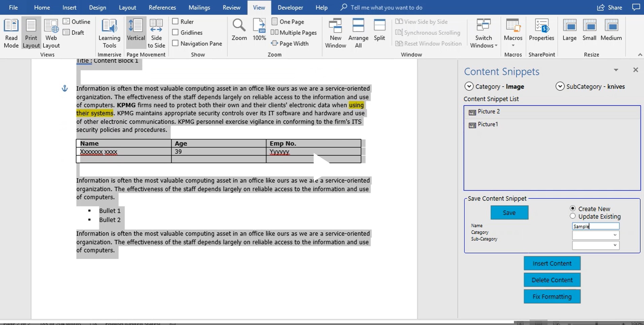Switch to Read Mode view

click(11, 34)
